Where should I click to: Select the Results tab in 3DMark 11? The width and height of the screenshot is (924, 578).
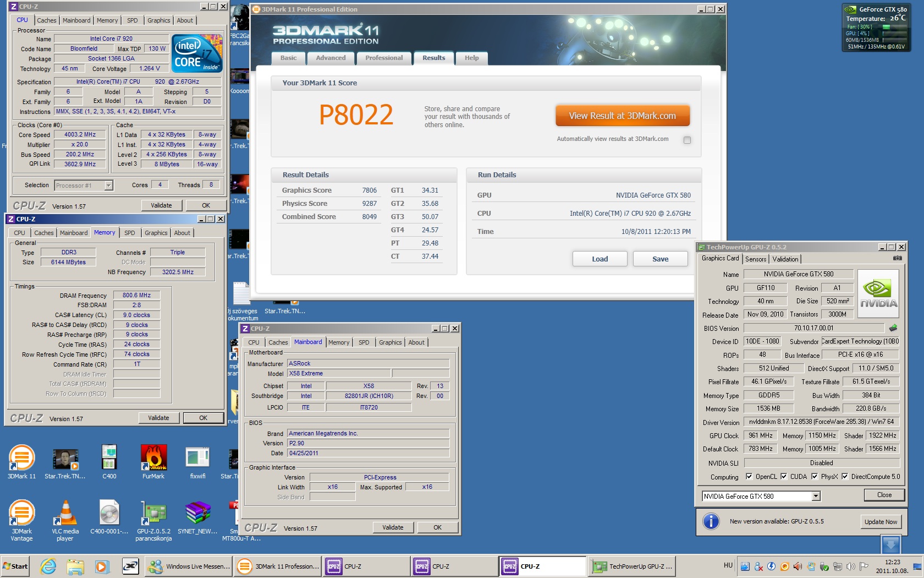(x=434, y=58)
